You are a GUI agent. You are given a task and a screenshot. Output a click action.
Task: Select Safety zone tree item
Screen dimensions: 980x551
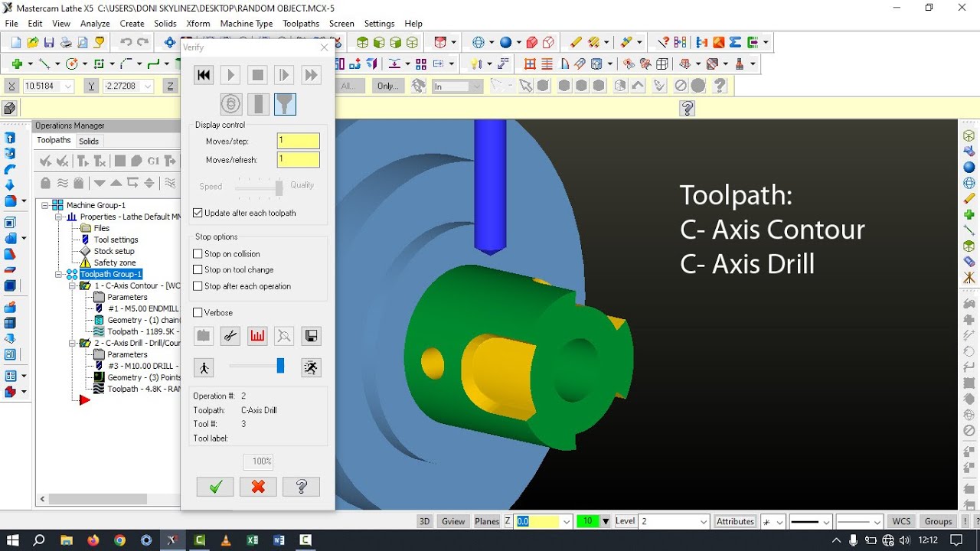pyautogui.click(x=114, y=262)
